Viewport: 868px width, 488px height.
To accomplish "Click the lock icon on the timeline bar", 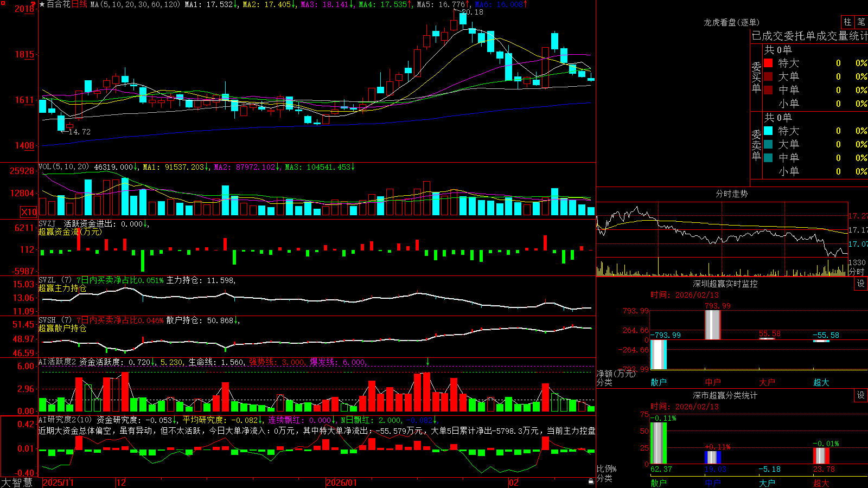I will (591, 481).
